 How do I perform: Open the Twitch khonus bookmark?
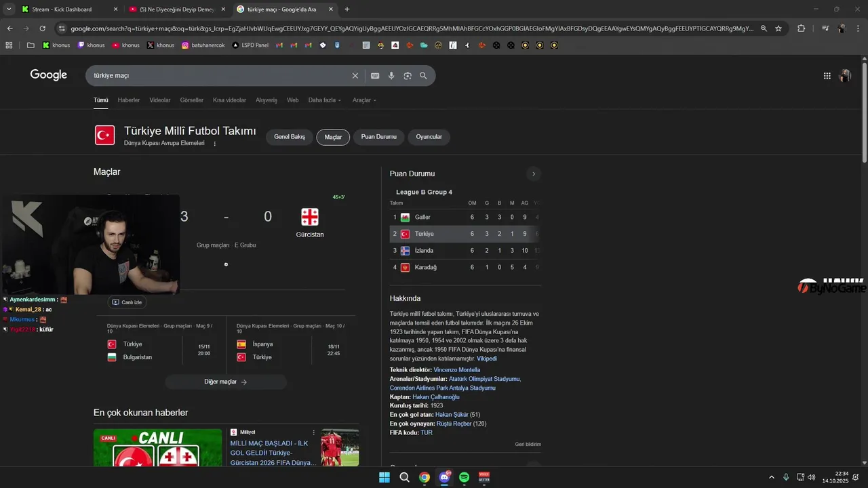(91, 45)
